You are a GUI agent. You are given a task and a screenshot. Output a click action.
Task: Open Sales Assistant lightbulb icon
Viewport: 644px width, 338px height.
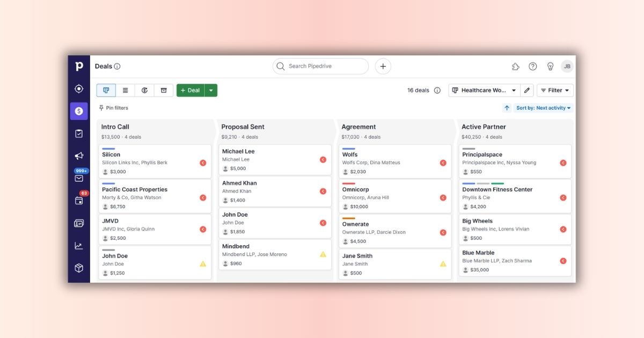pyautogui.click(x=550, y=67)
